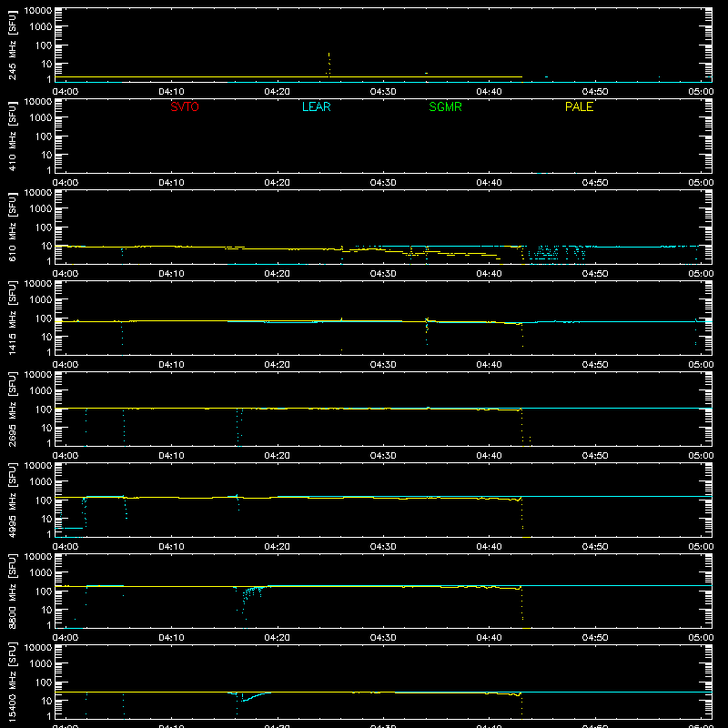Click the yellow spike near 04:25 in 245 MHz plot
Screen dimensions: 728x728
(x=329, y=64)
